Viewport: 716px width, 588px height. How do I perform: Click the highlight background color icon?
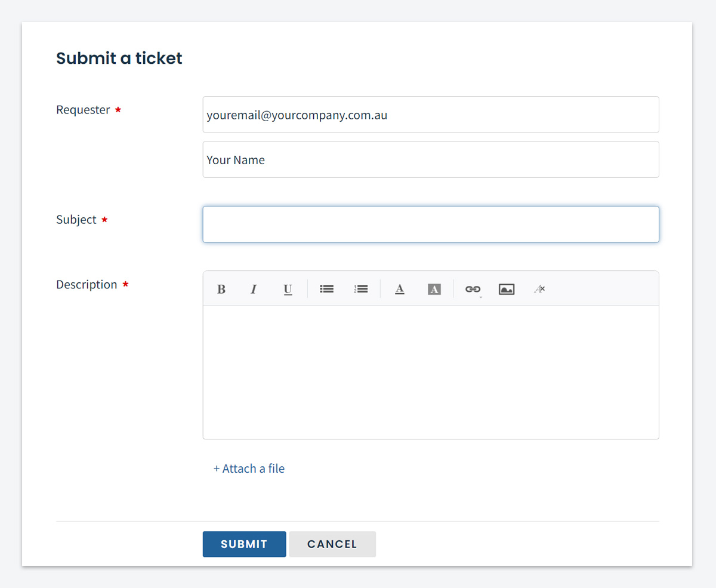point(434,289)
